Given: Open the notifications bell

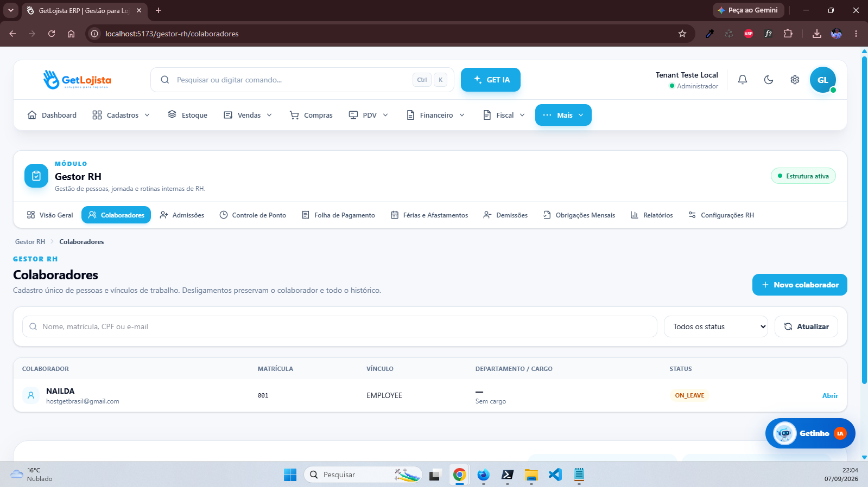Looking at the screenshot, I should [743, 80].
